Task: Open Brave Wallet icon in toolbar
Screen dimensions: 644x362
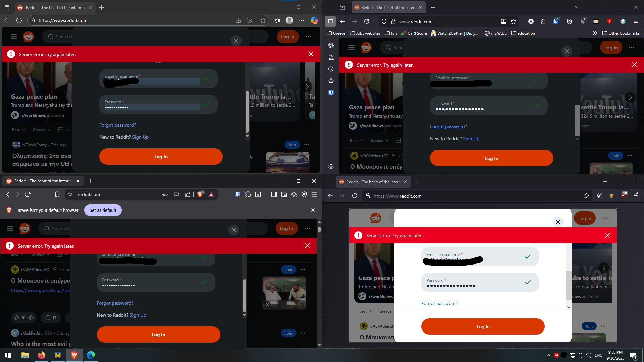Action: 284,194
